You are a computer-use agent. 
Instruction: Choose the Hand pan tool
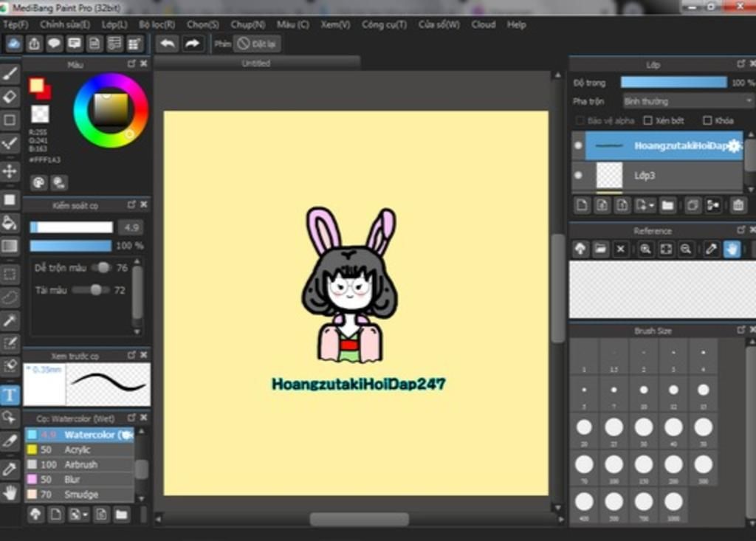(10, 492)
